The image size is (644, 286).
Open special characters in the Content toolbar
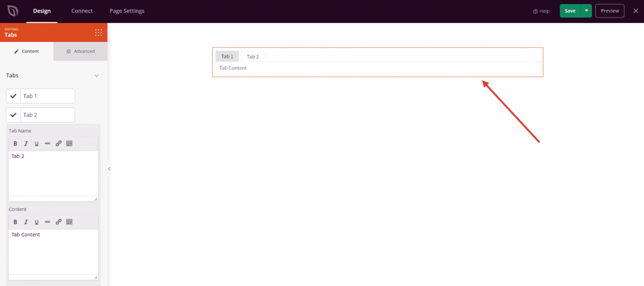pyautogui.click(x=69, y=222)
